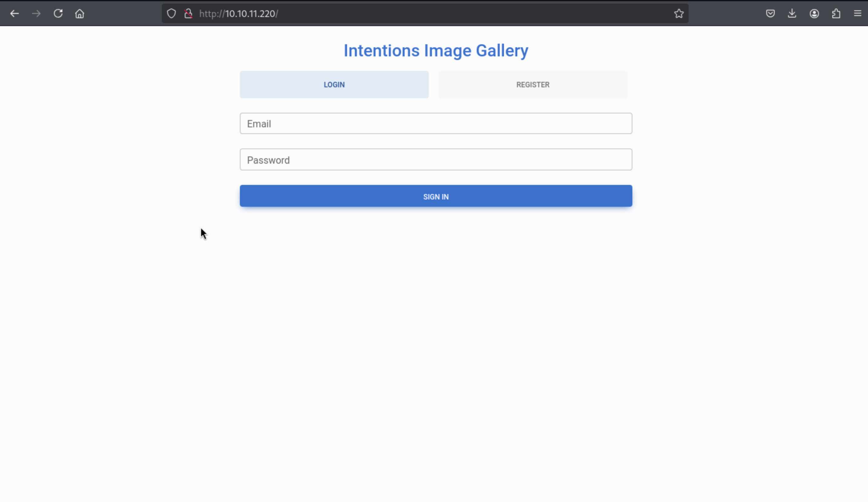Click the forward navigation arrow
The image size is (868, 502).
tap(36, 13)
